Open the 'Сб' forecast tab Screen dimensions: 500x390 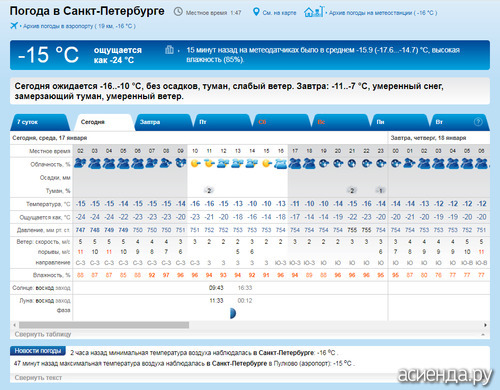[281, 122]
